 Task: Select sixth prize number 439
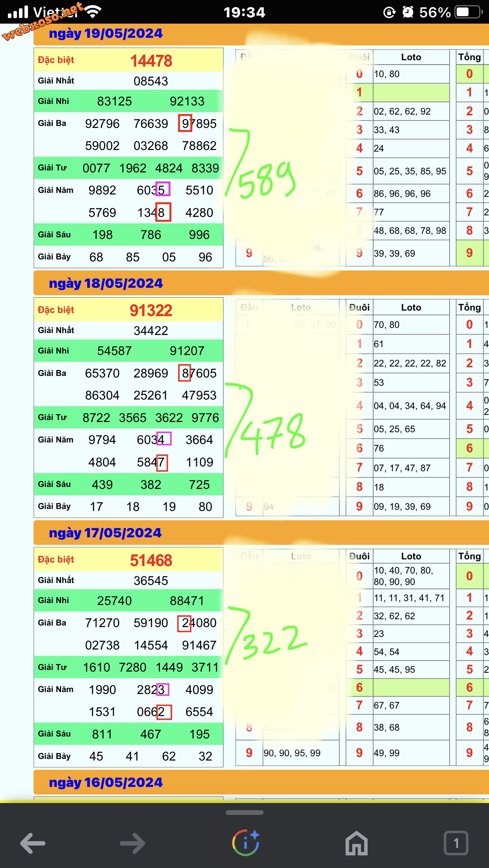tap(102, 485)
